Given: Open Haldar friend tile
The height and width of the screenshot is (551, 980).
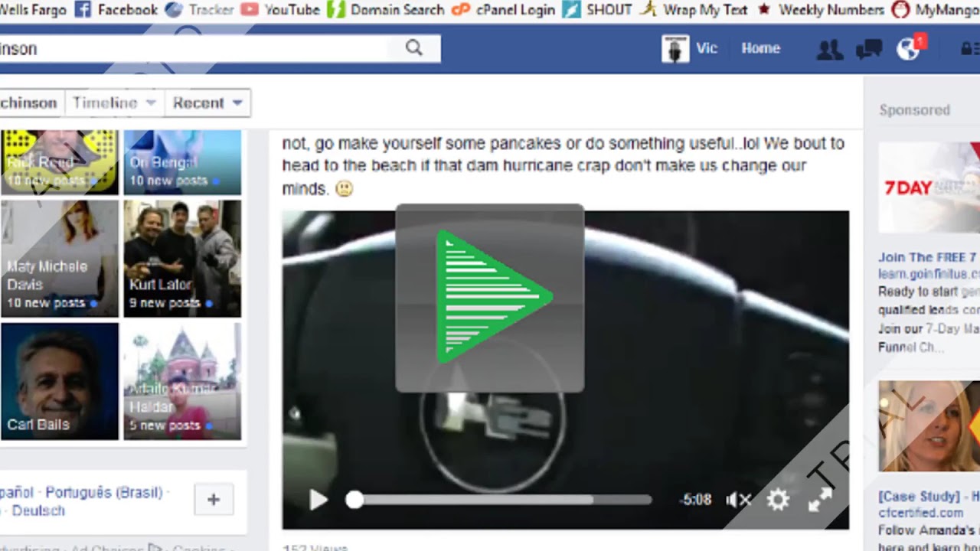Looking at the screenshot, I should pyautogui.click(x=182, y=381).
